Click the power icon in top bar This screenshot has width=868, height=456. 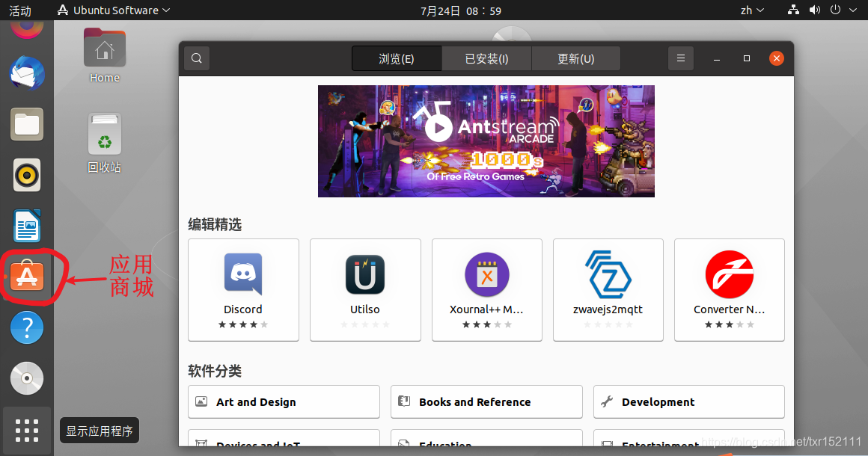coord(835,10)
